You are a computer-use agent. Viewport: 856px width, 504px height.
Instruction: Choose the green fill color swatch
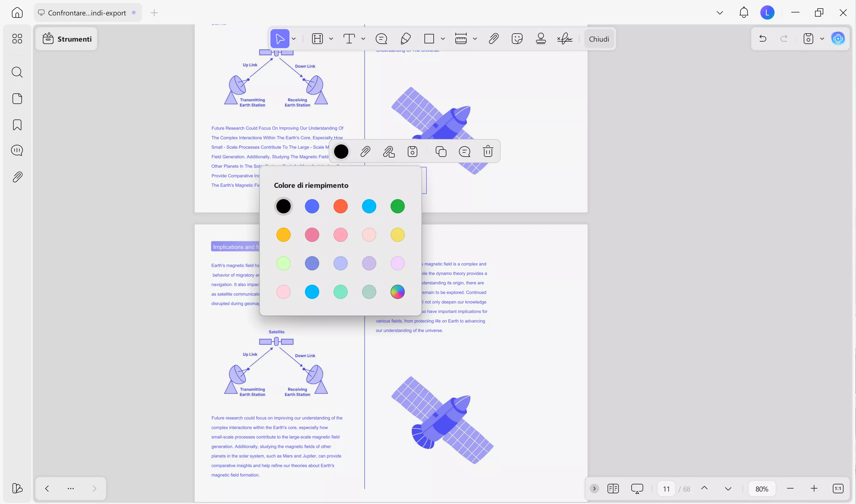pos(397,206)
